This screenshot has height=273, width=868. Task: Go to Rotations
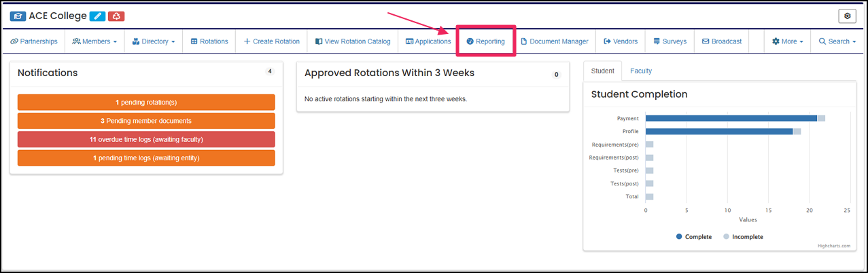pos(209,41)
